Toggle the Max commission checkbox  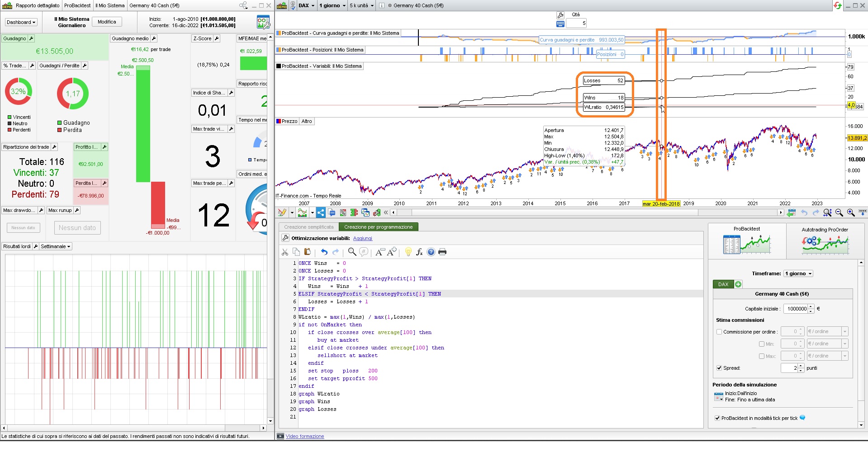[x=762, y=356]
